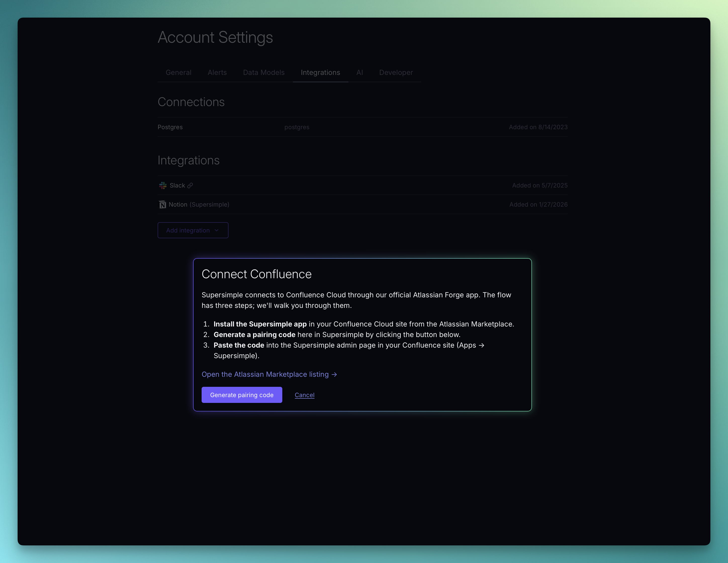This screenshot has width=728, height=563.
Task: Click Added on 5/7/2025 date
Action: click(x=540, y=185)
